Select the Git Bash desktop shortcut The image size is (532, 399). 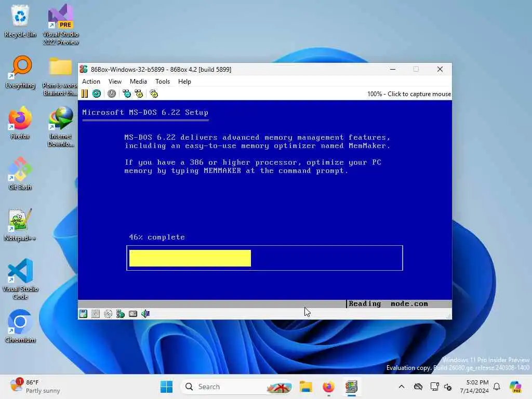[20, 174]
